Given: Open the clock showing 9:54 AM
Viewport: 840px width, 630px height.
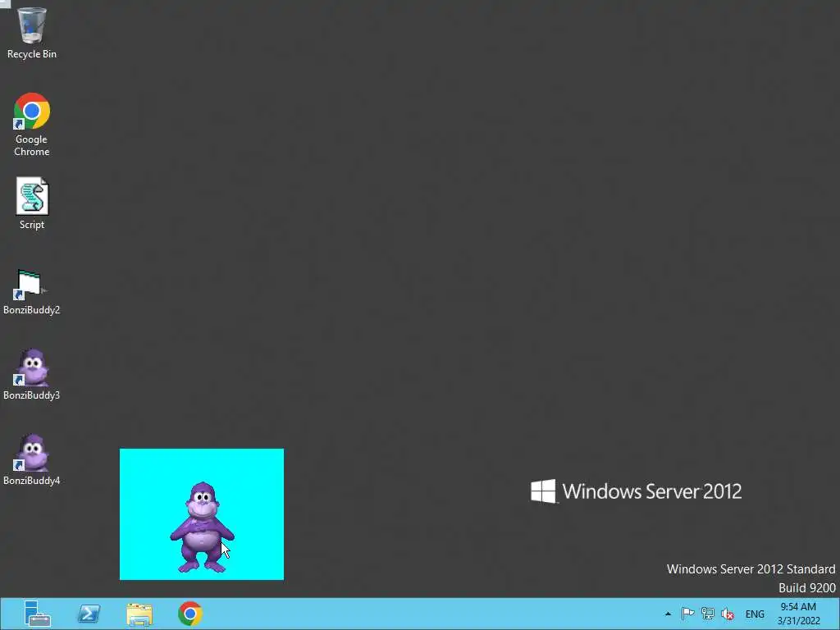Looking at the screenshot, I should coord(798,614).
